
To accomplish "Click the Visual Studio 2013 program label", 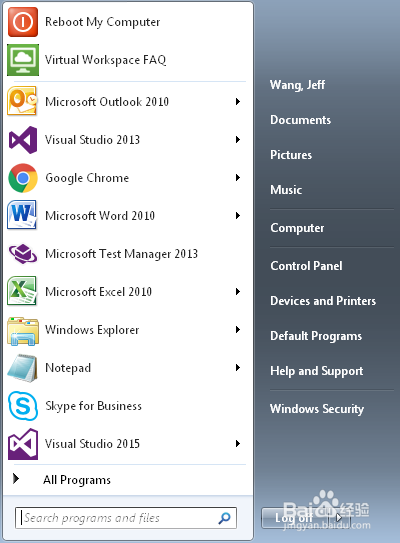I will tap(92, 140).
